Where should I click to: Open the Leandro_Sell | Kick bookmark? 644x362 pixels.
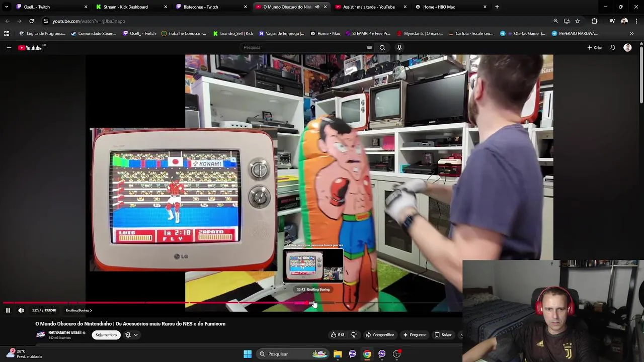pos(233,33)
